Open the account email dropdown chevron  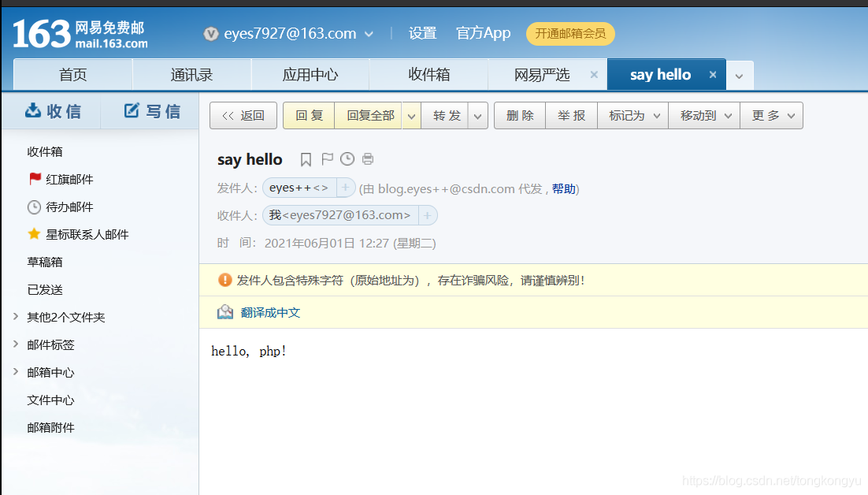pyautogui.click(x=369, y=33)
